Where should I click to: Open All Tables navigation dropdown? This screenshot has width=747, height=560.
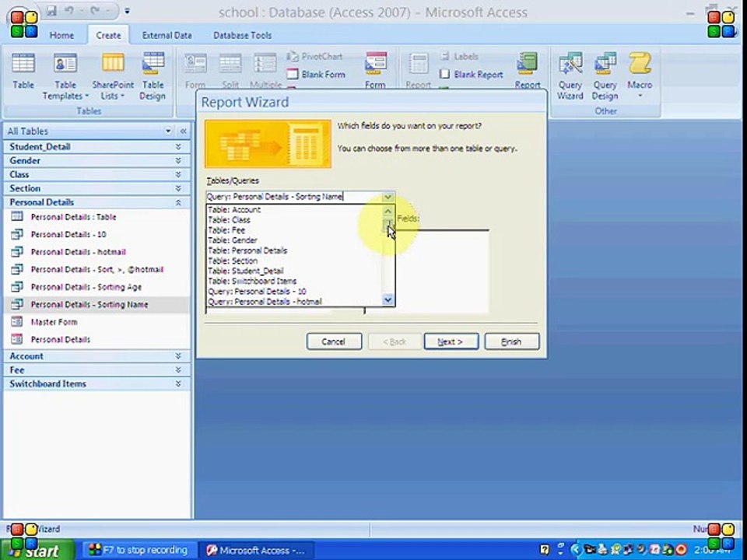tap(168, 131)
